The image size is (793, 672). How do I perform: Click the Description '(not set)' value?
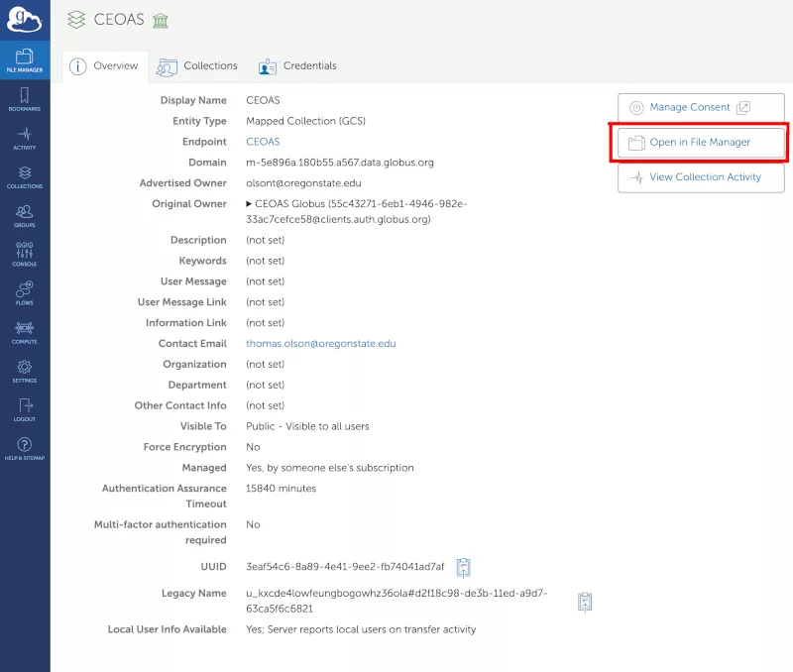point(265,240)
